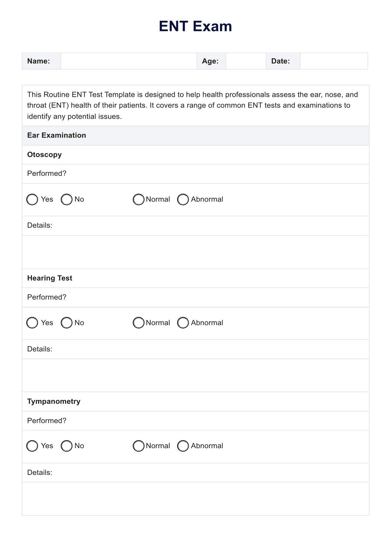Screen dimensions: 392x544
Task: Click the Tympanometry details text area
Action: click(x=195, y=499)
